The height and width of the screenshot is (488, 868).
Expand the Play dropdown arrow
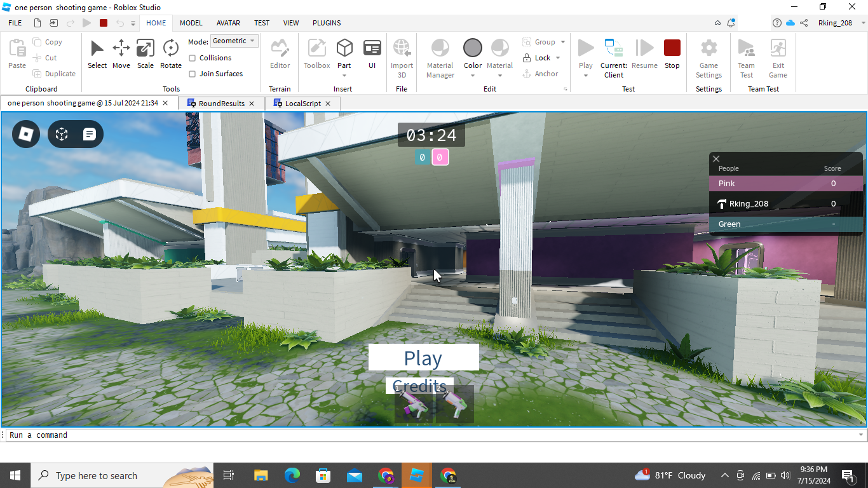tap(586, 76)
